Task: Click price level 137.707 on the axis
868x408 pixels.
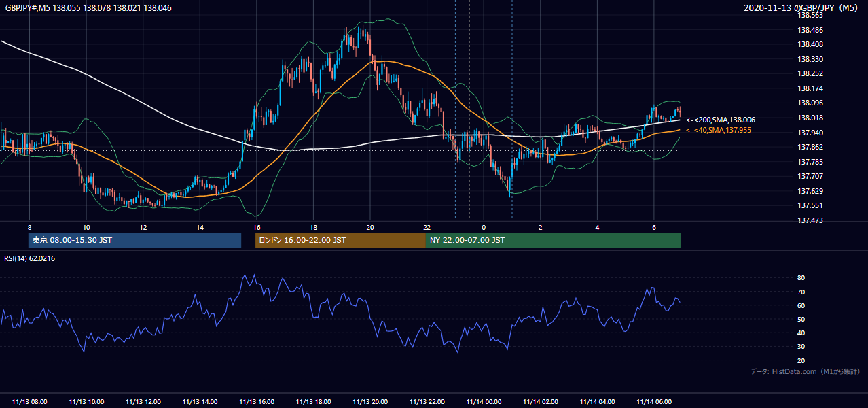Action: (810, 176)
